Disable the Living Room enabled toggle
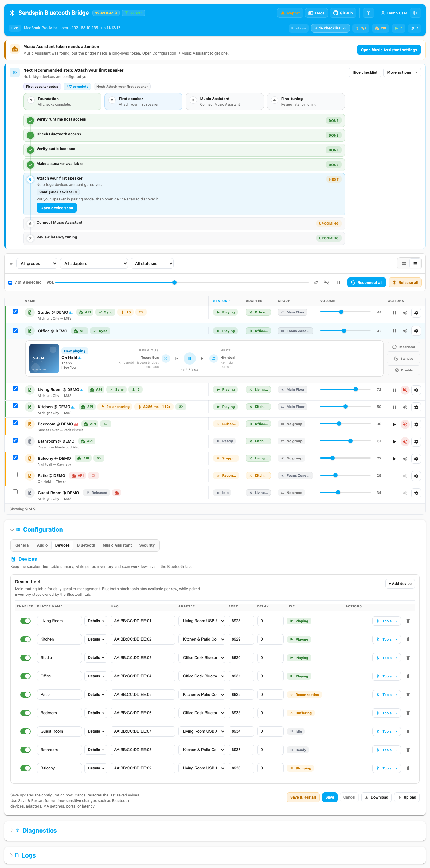 (25, 621)
